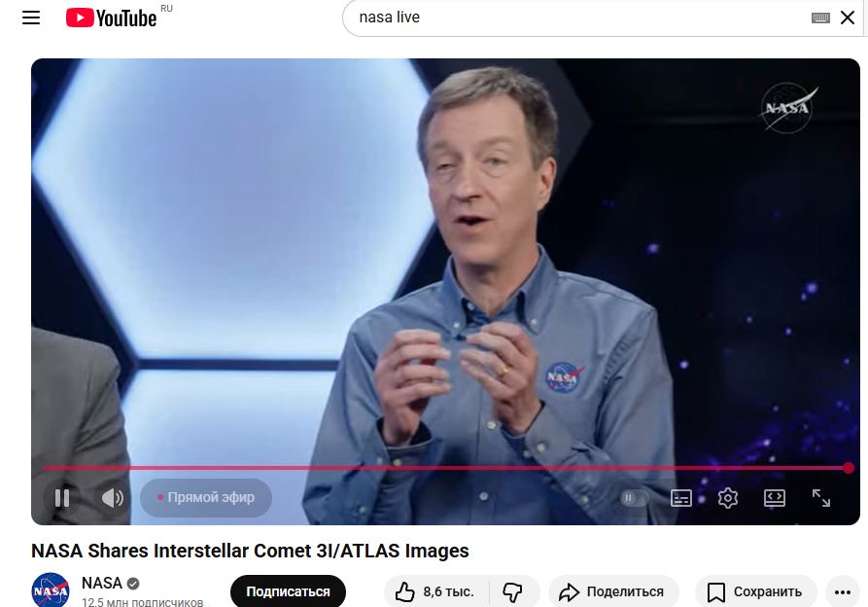This screenshot has width=868, height=607.
Task: Click the NASA watermark in video corner
Action: pyautogui.click(x=788, y=107)
